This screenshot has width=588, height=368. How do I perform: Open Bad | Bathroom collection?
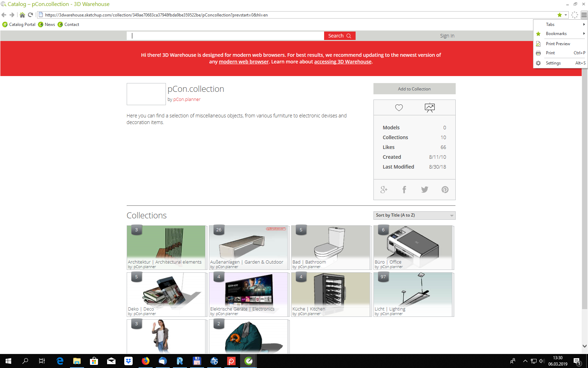click(x=330, y=247)
